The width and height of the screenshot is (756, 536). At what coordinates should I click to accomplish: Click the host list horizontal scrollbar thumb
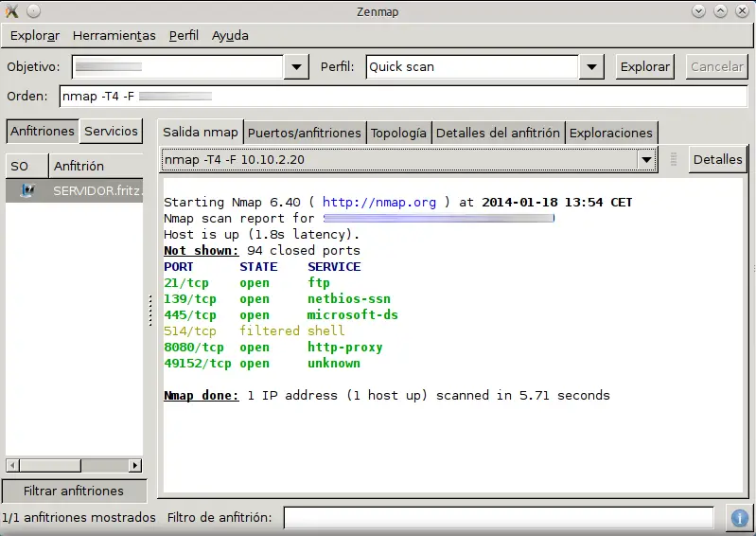(50, 466)
